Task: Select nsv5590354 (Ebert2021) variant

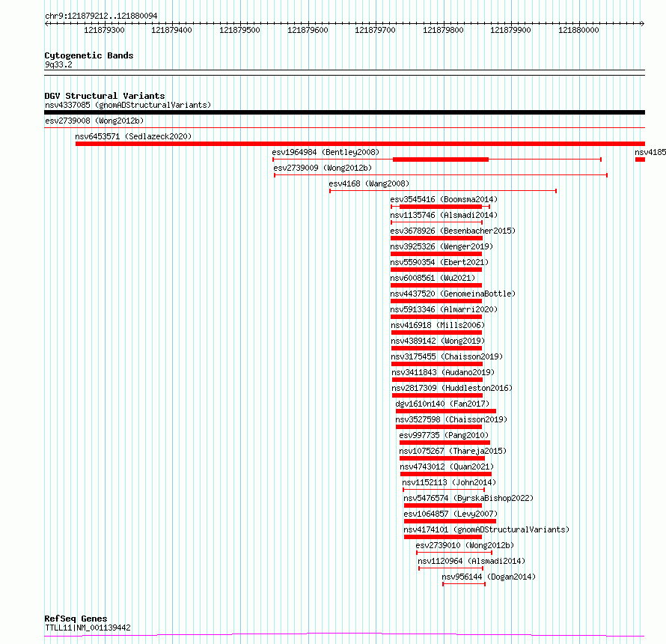Action: [x=439, y=262]
